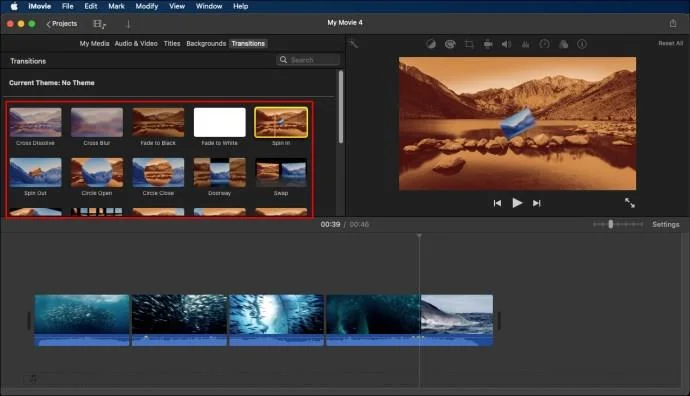The width and height of the screenshot is (690, 396).
Task: Select the ocean wave clip
Action: [x=457, y=320]
